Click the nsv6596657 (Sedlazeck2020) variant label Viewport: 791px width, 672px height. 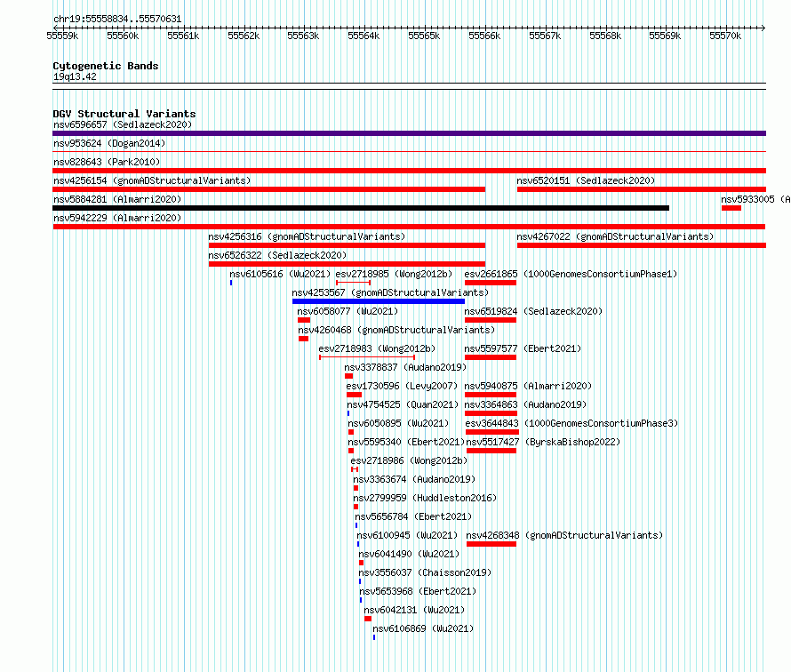(123, 124)
